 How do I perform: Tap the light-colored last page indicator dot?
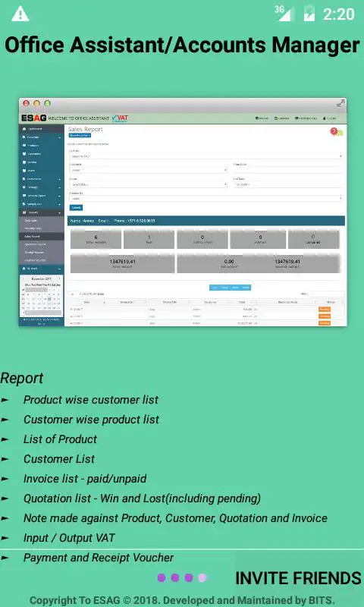point(202,578)
